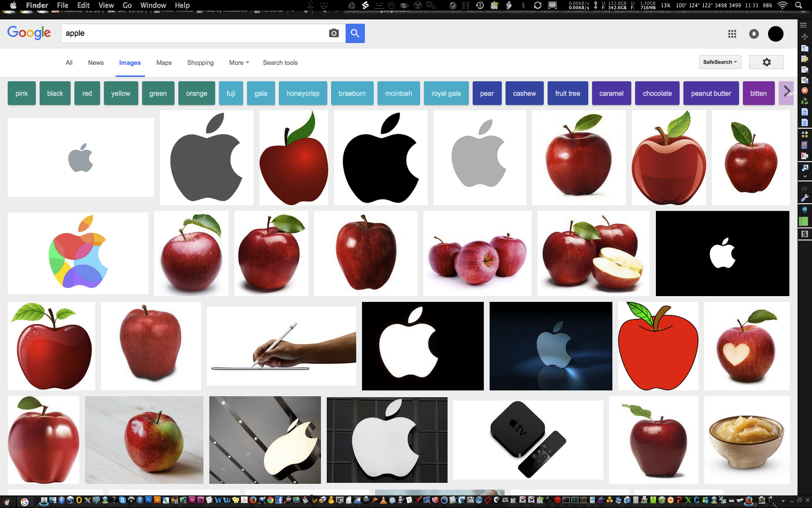
Task: Open the File menu
Action: click(63, 5)
